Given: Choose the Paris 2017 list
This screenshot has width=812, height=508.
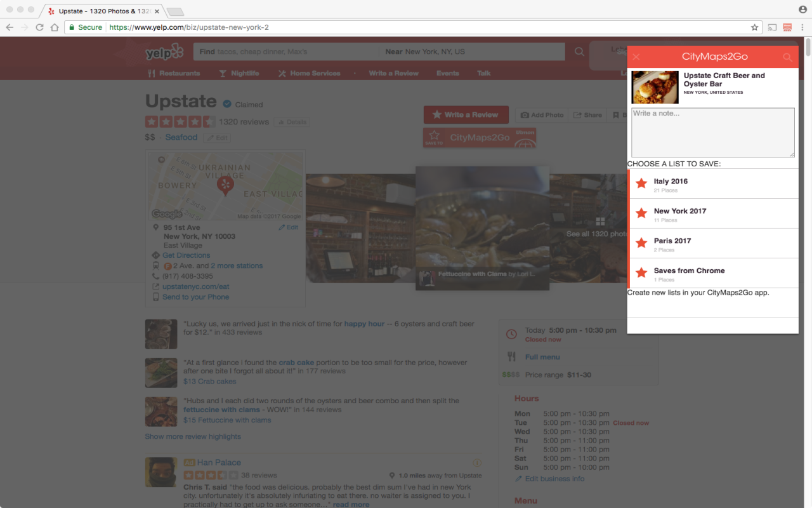Looking at the screenshot, I should (713, 244).
